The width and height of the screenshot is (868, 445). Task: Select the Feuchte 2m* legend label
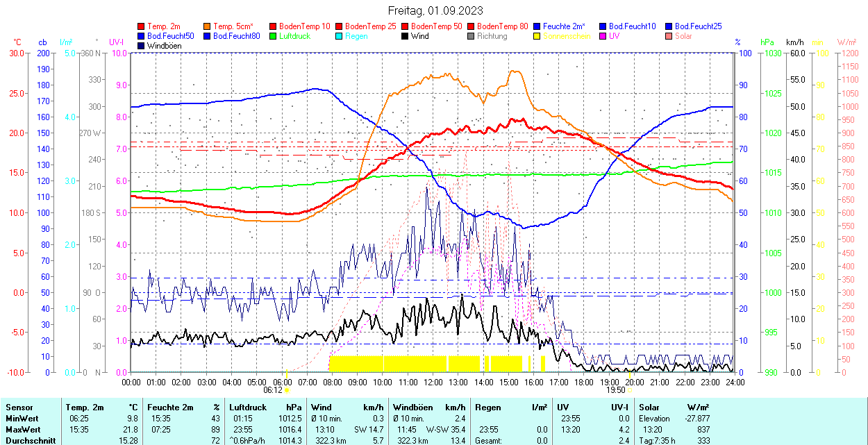pos(564,26)
